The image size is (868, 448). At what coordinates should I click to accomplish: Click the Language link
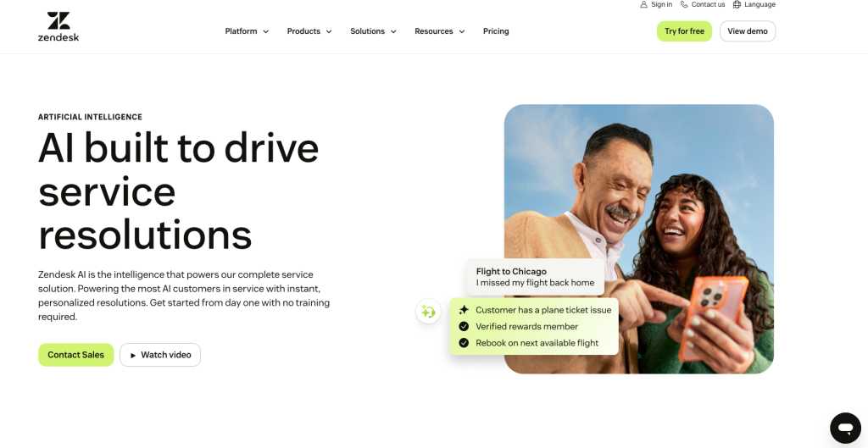[x=759, y=4]
